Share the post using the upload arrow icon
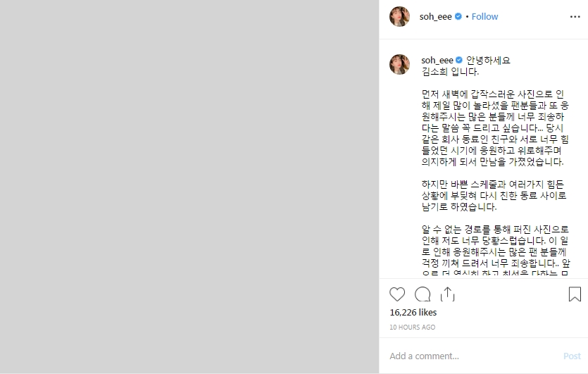The image size is (588, 374). pyautogui.click(x=447, y=294)
